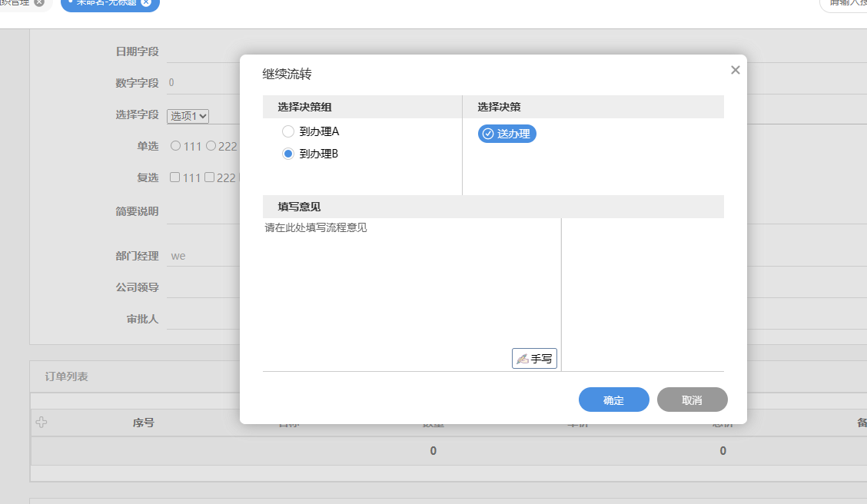Image resolution: width=867 pixels, height=504 pixels.
Task: Click the 数字字段 number input
Action: pyautogui.click(x=201, y=83)
